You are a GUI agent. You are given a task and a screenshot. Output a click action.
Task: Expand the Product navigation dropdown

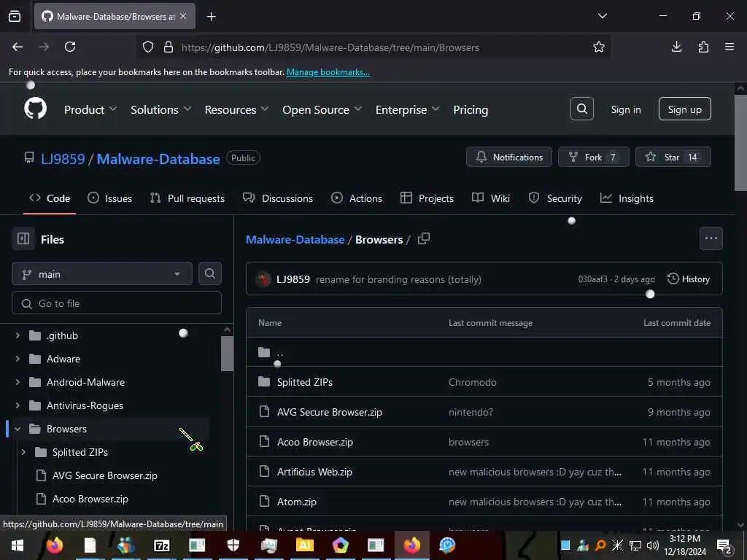[x=90, y=109]
